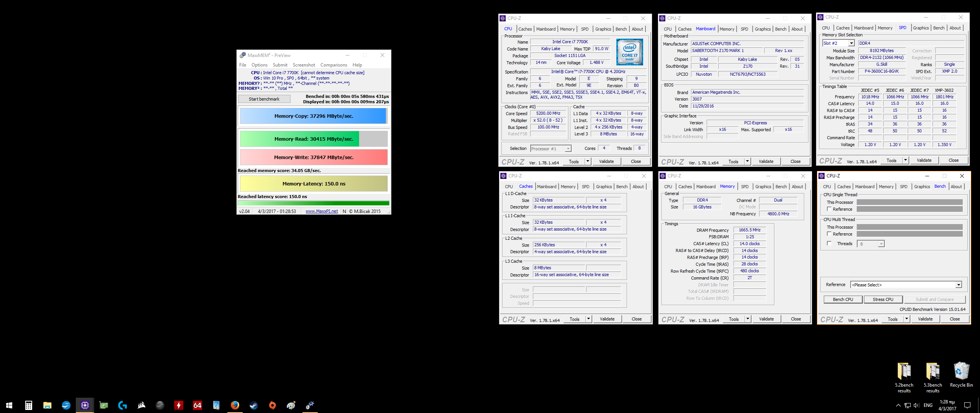980x413 pixels.
Task: Click the Stress CPU button
Action: (883, 299)
